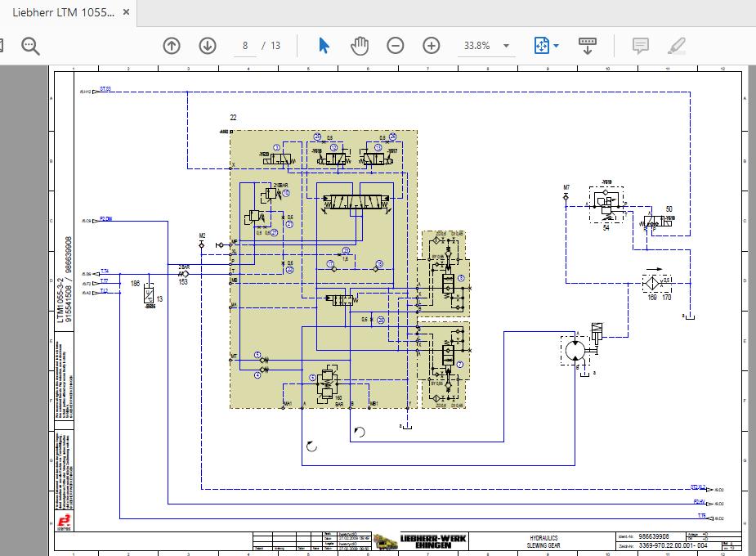The image size is (756, 556).
Task: Click the blue page-fit view icon
Action: (x=542, y=45)
